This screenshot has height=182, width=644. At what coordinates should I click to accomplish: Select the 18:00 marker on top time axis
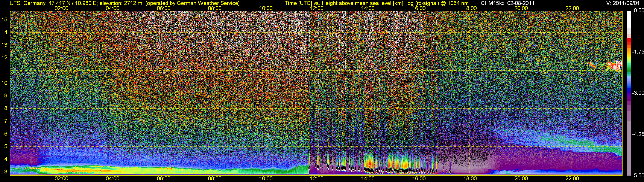(x=470, y=8)
